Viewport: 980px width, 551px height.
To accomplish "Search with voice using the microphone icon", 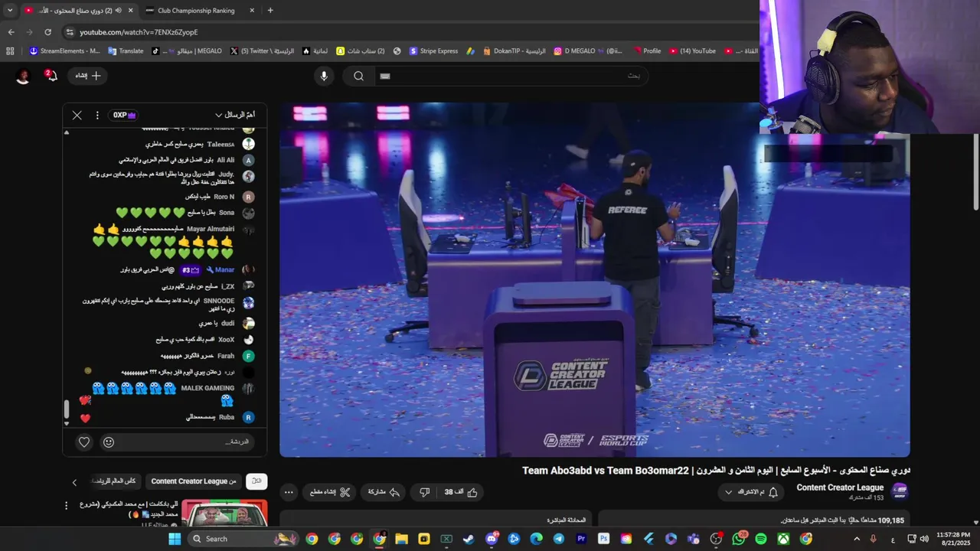I will point(324,76).
